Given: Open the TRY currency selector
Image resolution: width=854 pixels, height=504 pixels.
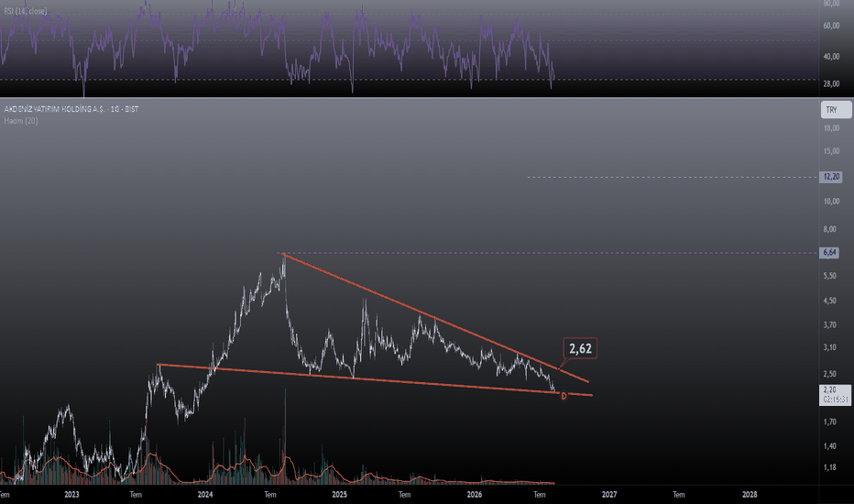Looking at the screenshot, I should click(836, 110).
